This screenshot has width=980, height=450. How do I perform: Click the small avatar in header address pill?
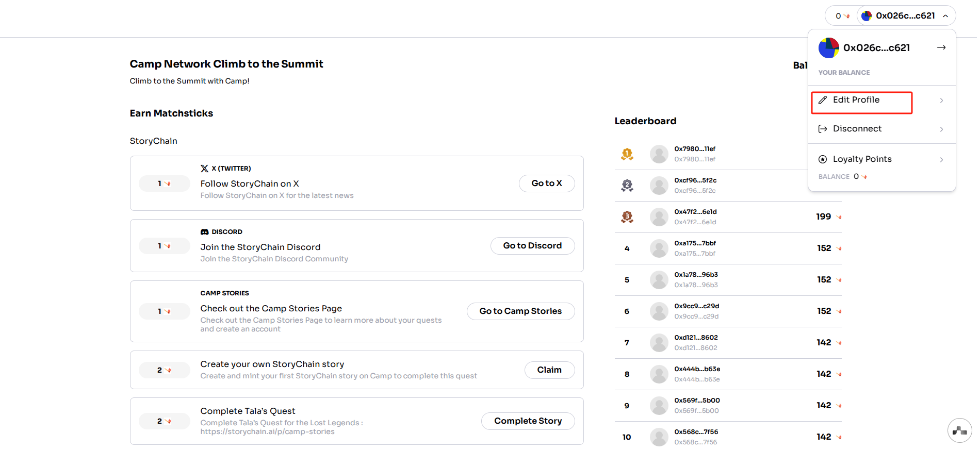click(x=867, y=16)
